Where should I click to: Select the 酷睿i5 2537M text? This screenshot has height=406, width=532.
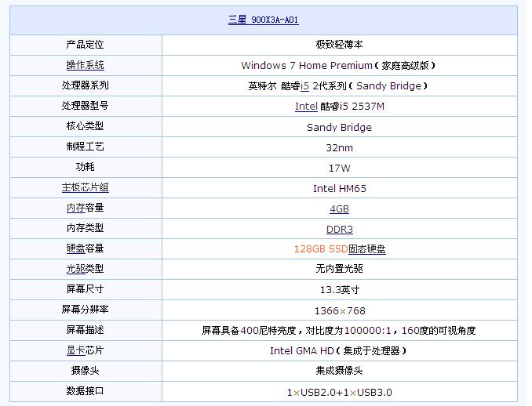tap(352, 107)
